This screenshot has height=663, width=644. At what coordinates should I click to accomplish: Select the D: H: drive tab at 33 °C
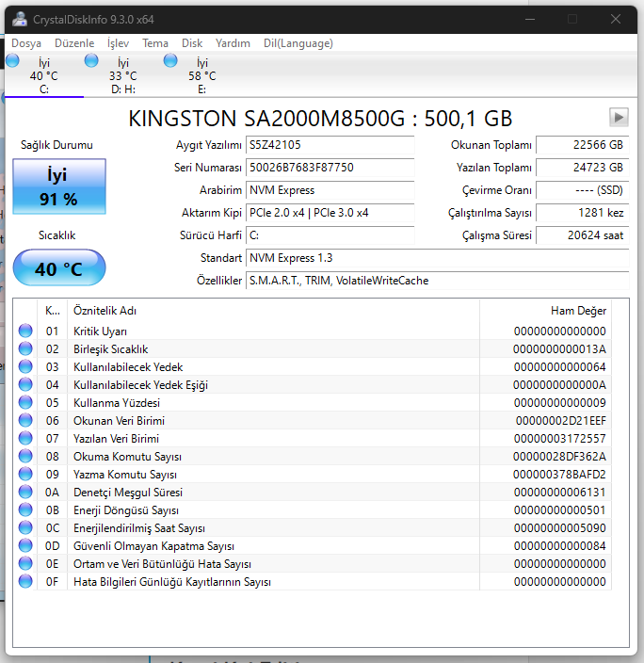pos(123,75)
